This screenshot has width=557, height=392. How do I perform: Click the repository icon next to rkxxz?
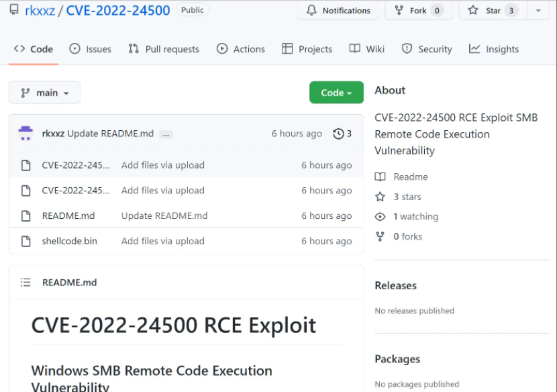[14, 9]
